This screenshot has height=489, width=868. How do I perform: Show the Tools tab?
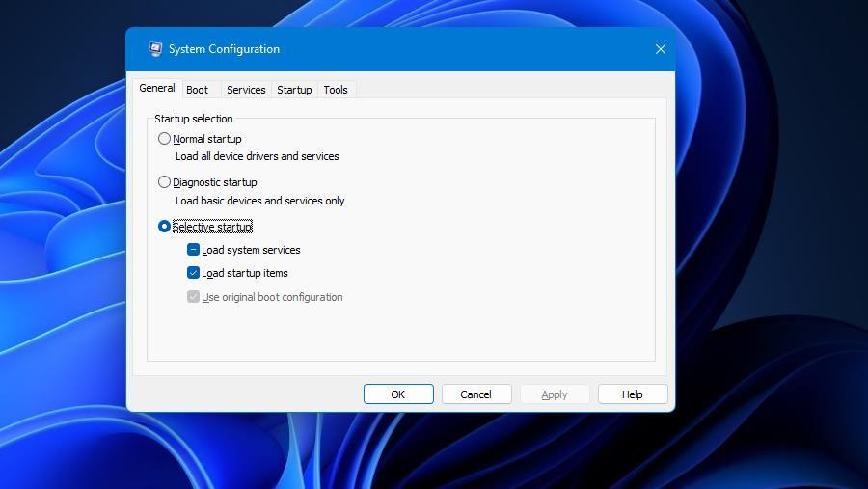click(336, 90)
